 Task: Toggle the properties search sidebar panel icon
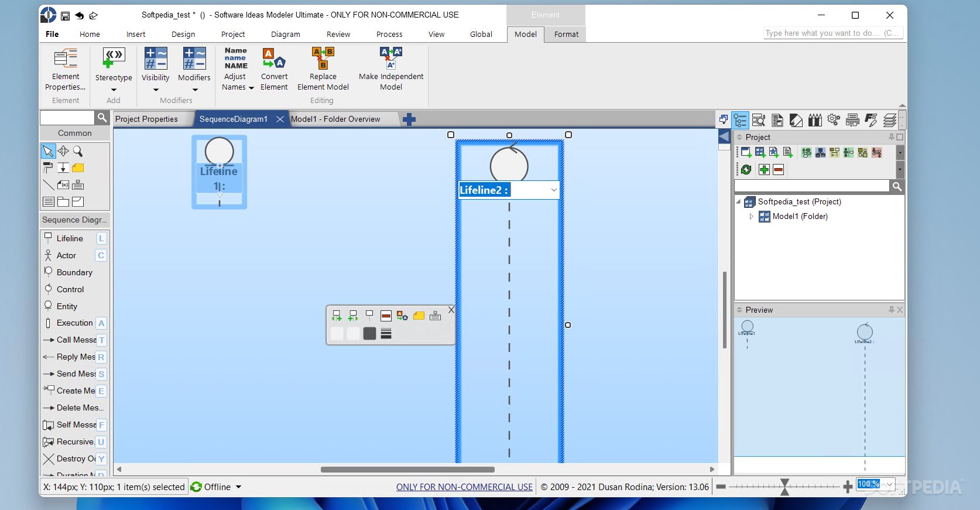click(759, 120)
